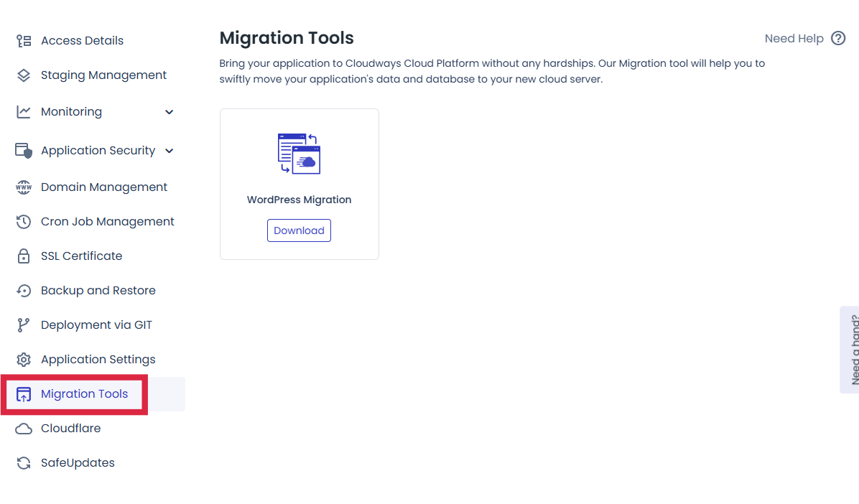Navigate to Backup and Restore
859x504 pixels.
tap(98, 290)
